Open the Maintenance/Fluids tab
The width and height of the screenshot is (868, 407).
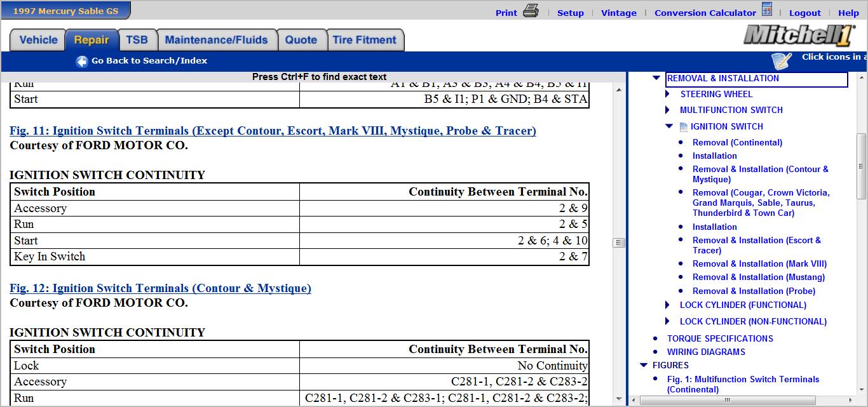click(217, 40)
